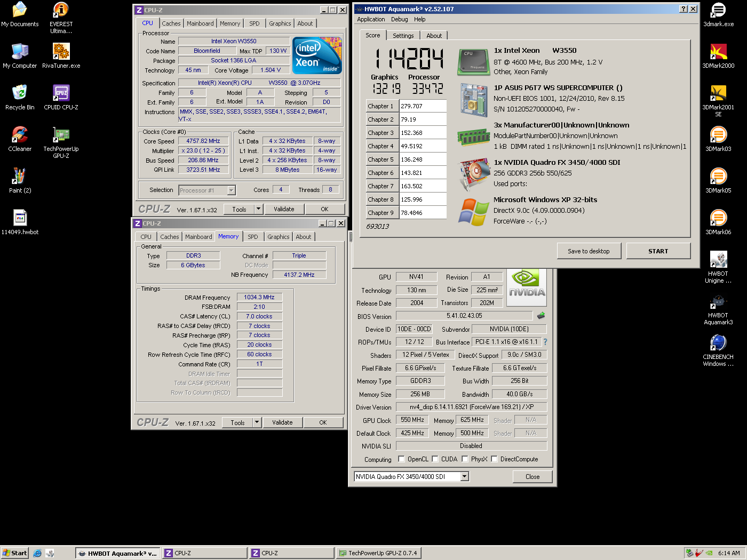Launch 3DMark03 desktop shortcut
The image size is (747, 560).
click(x=718, y=139)
